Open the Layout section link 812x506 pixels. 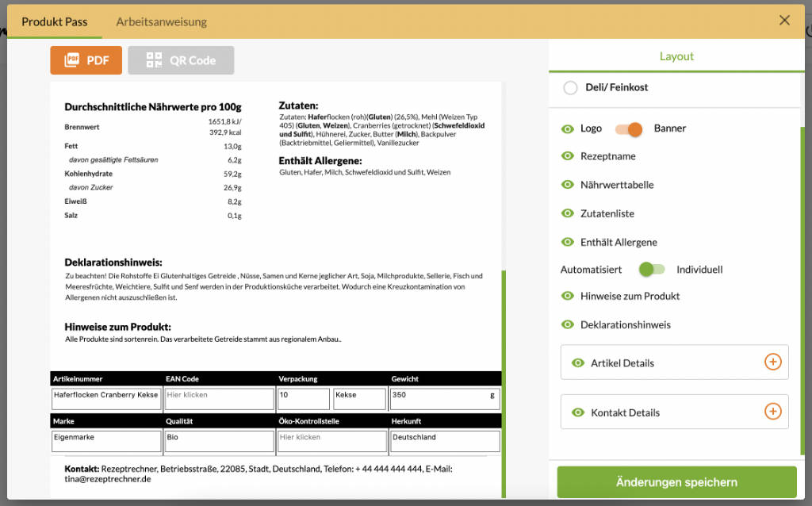pyautogui.click(x=676, y=56)
